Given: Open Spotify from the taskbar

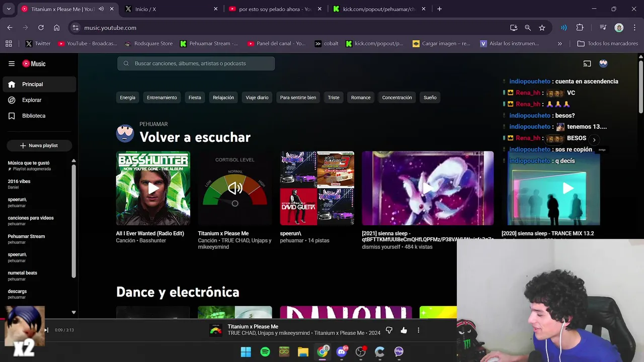Looking at the screenshot, I should [265, 351].
